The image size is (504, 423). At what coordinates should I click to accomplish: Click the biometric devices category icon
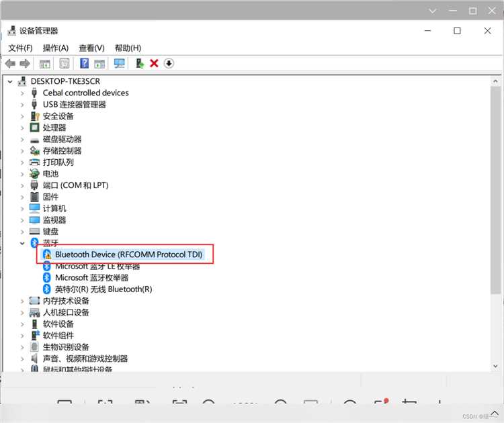[34, 347]
